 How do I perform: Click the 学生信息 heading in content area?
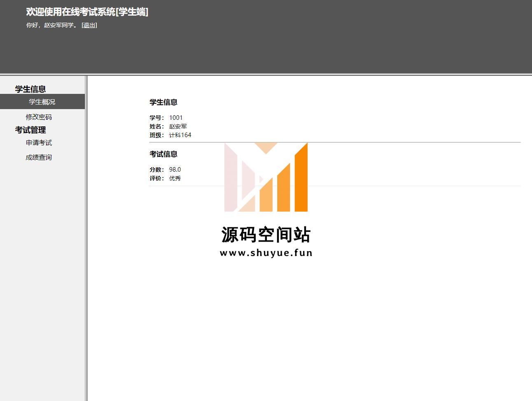point(163,102)
